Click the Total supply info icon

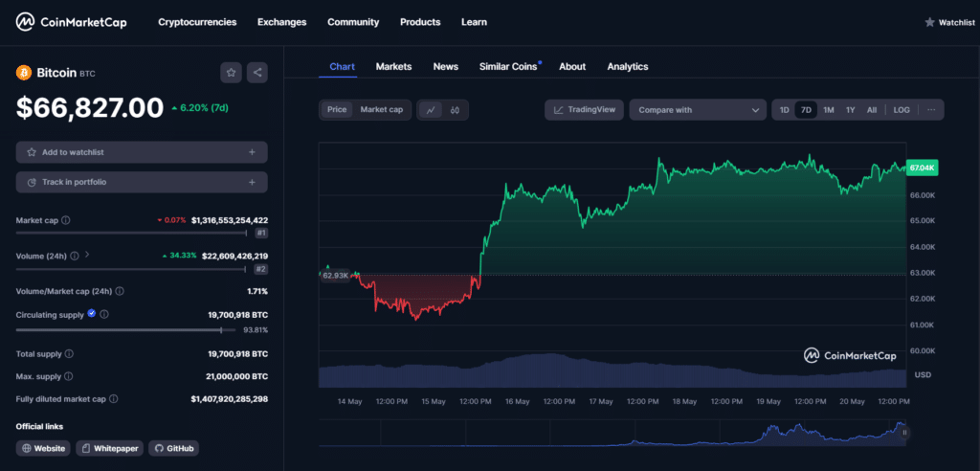69,353
